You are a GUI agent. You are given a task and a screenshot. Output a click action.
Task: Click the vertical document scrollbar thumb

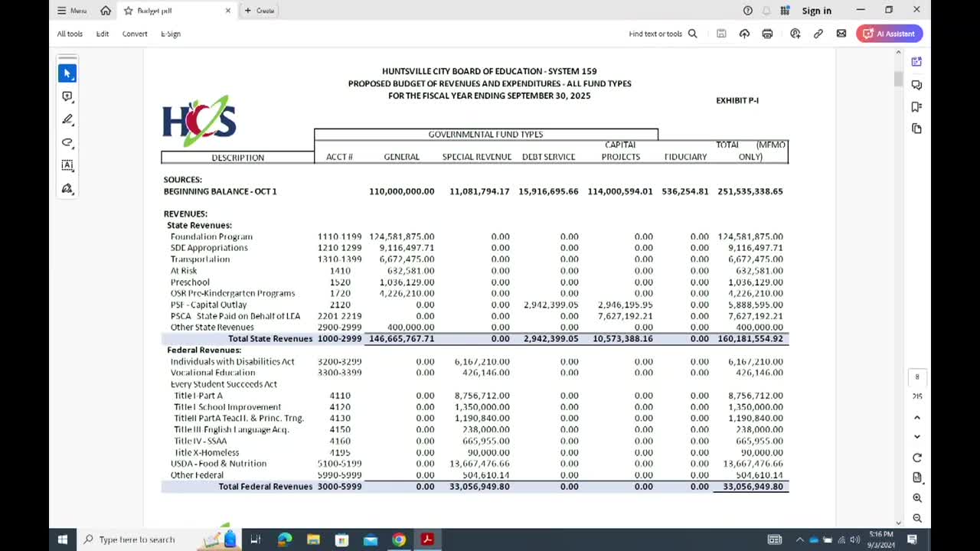click(x=898, y=79)
